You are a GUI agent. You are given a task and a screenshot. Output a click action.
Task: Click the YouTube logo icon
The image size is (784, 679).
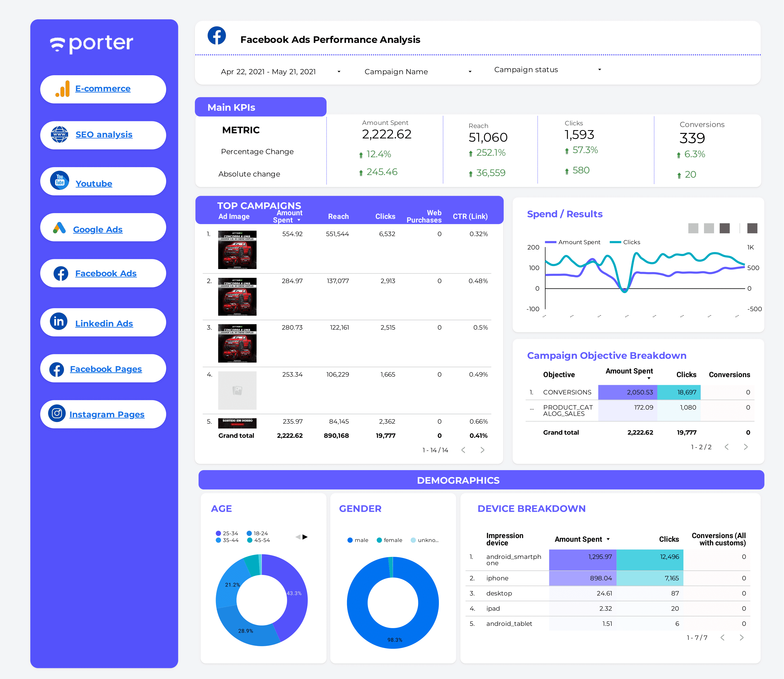tap(59, 180)
